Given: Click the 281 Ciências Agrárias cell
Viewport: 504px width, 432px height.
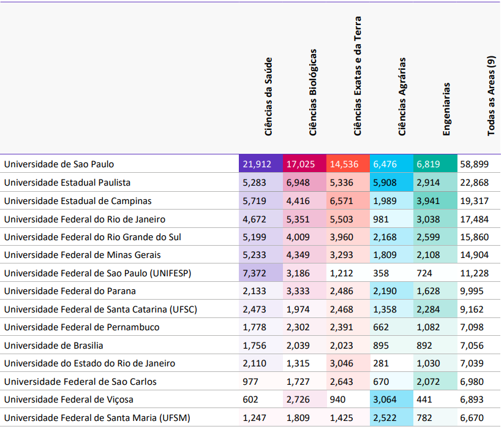Looking at the screenshot, I should point(391,363).
